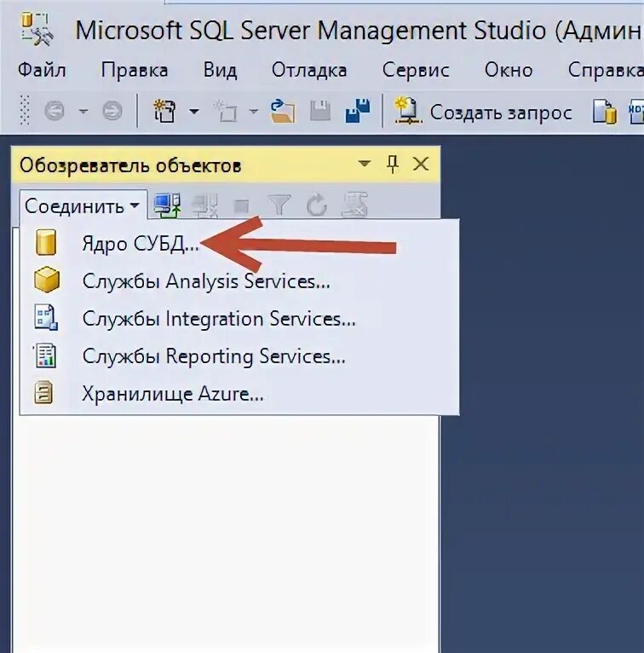644x653 pixels.
Task: Open Object Explorer window position dropdown arrow
Action: pyautogui.click(x=365, y=164)
